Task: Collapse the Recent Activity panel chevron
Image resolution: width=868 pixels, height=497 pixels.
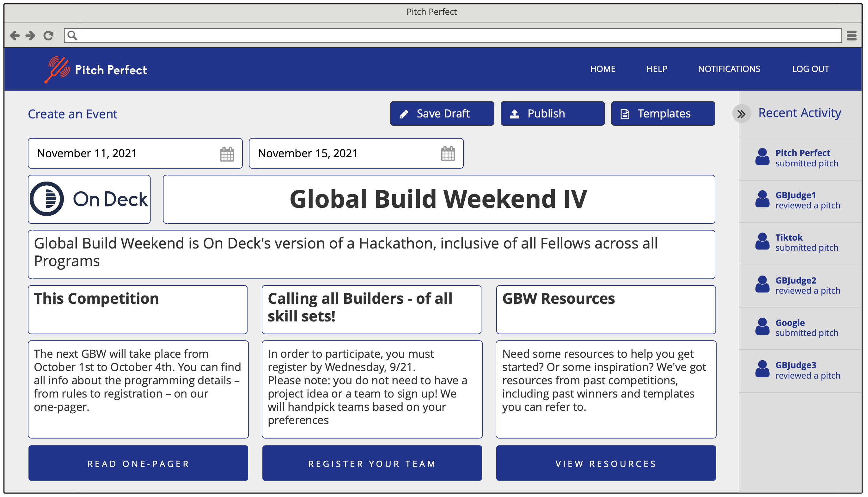Action: (741, 114)
